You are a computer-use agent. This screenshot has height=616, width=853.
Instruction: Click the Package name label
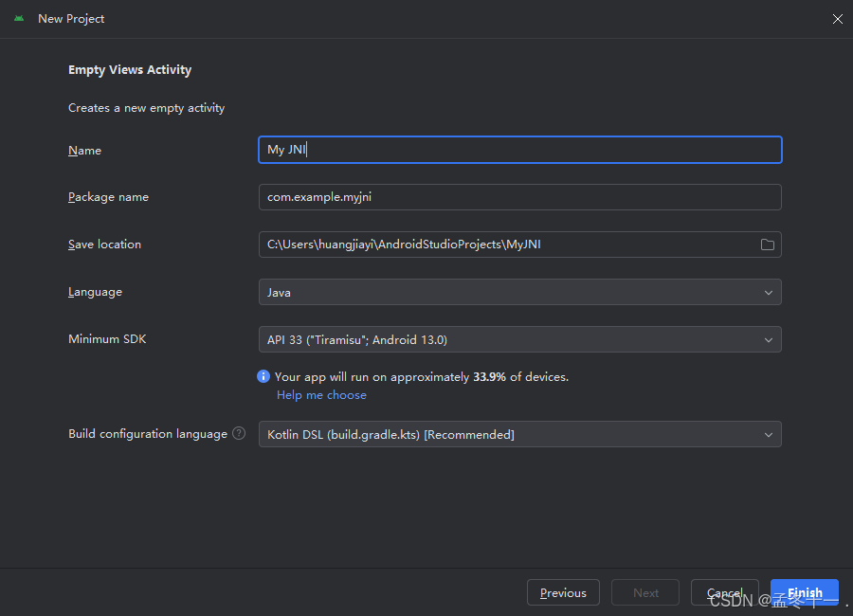(x=108, y=197)
